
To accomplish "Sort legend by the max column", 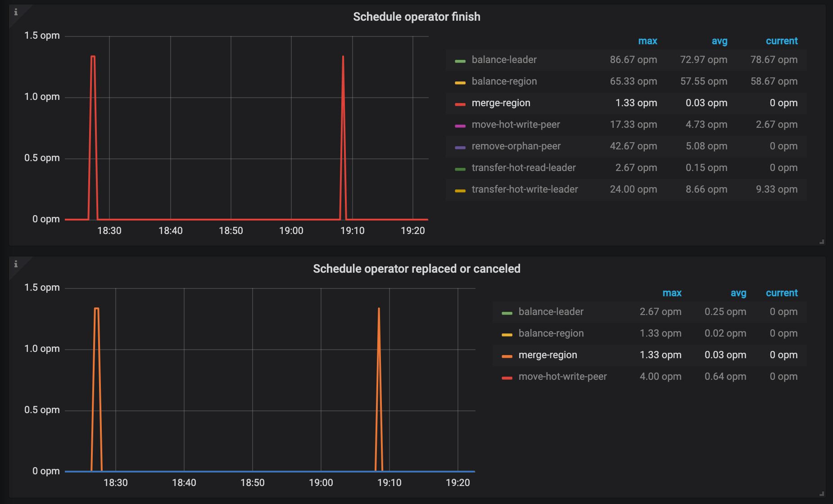I will click(647, 41).
